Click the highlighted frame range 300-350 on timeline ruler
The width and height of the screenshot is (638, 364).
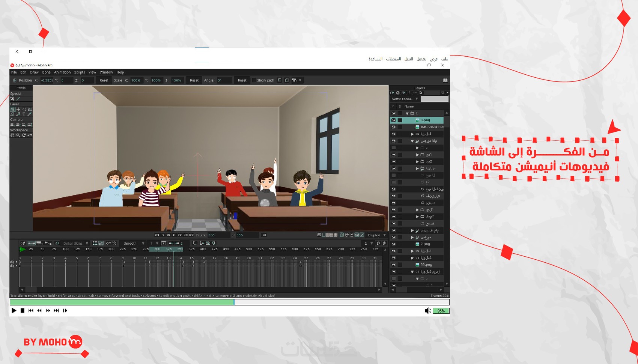pos(166,249)
